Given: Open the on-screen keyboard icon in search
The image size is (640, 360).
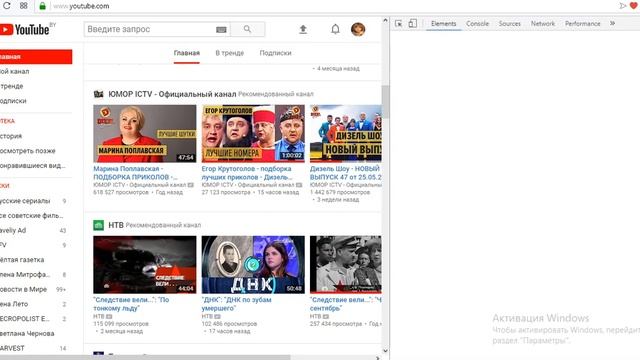Looking at the screenshot, I should coord(221,29).
